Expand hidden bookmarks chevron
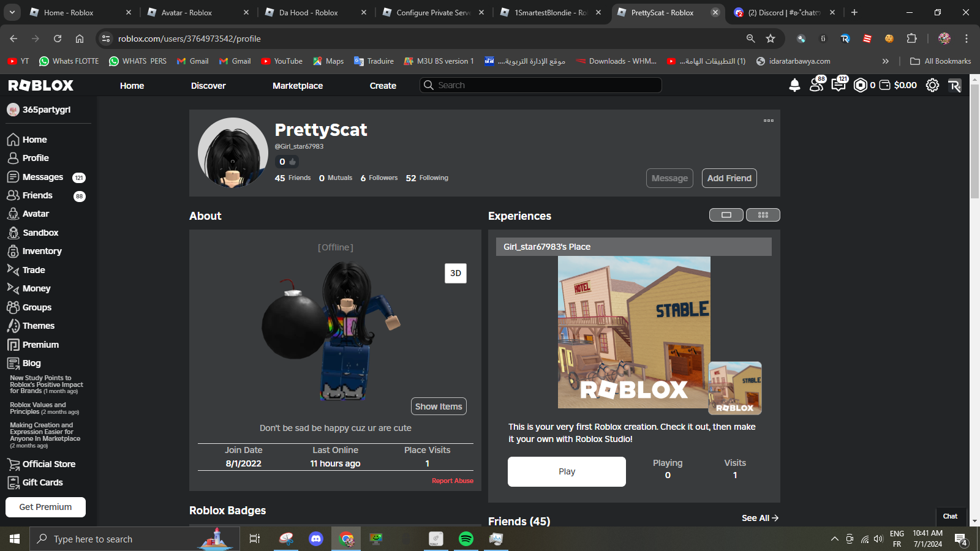980x551 pixels. (885, 61)
